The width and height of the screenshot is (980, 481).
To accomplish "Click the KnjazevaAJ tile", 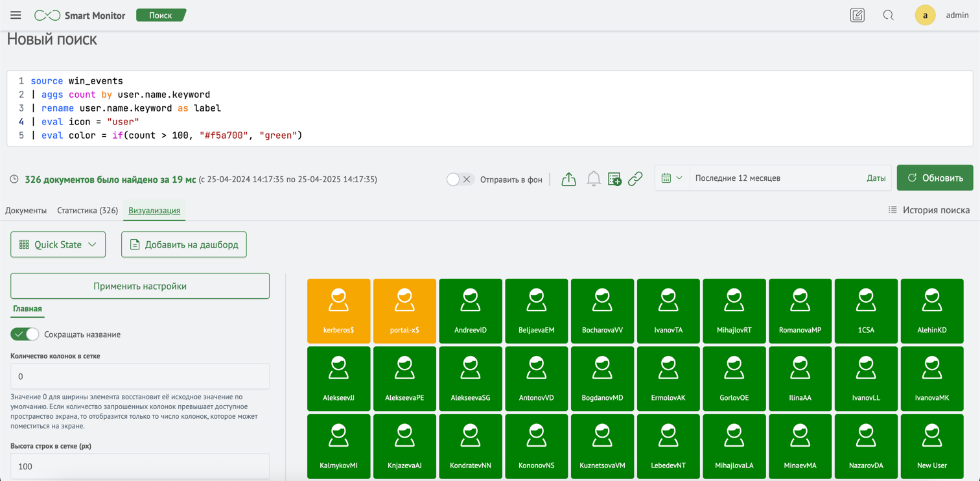I will (x=404, y=446).
